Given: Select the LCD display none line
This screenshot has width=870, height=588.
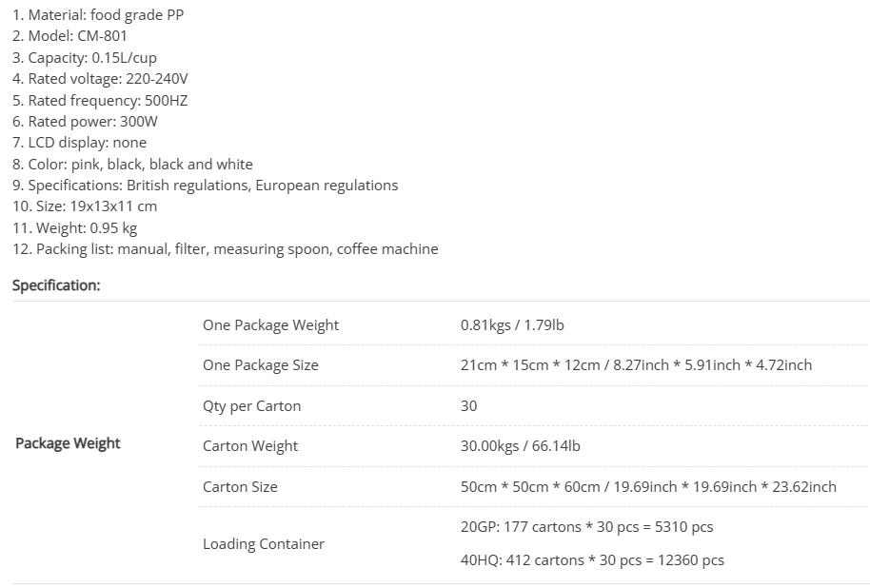Looking at the screenshot, I should 79,143.
